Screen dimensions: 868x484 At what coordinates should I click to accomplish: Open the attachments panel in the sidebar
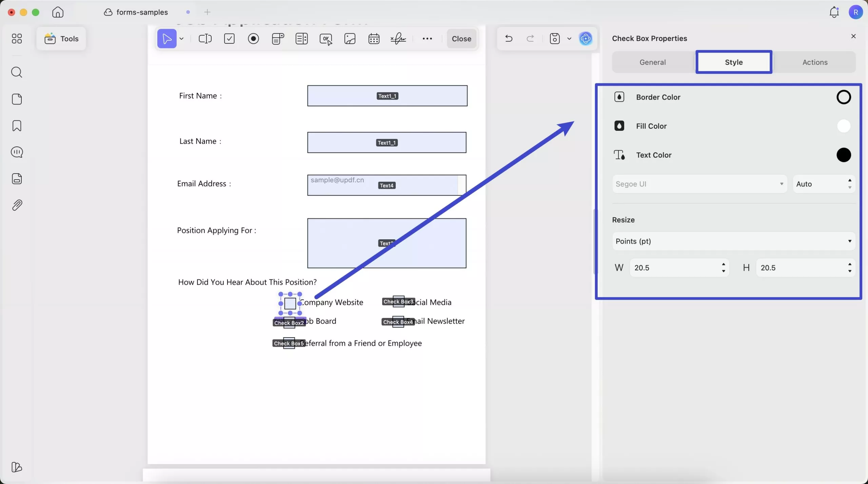click(17, 205)
